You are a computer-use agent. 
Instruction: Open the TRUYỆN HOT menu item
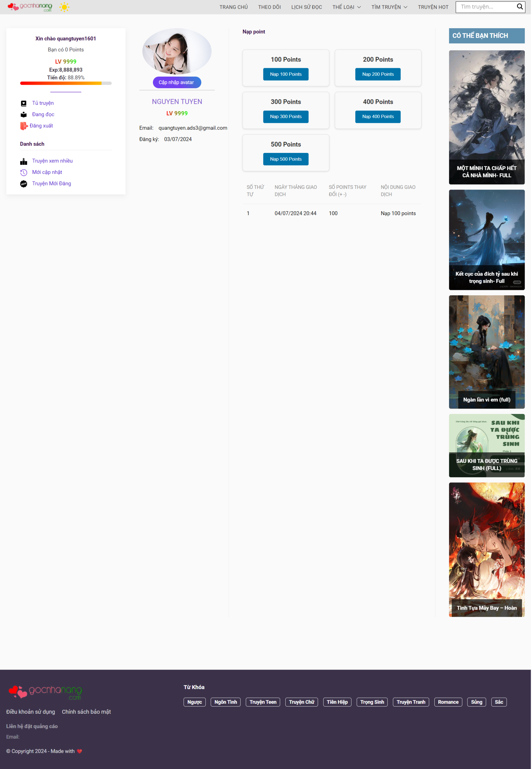(434, 7)
